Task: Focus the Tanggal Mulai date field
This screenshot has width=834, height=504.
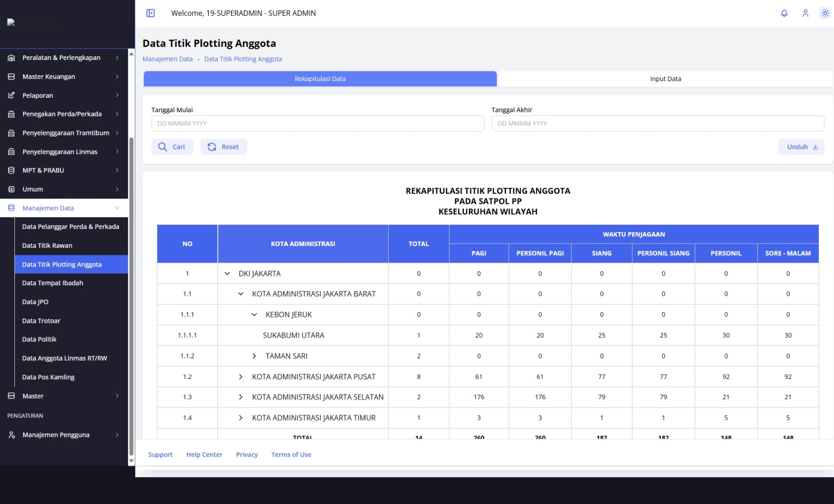Action: 318,123
